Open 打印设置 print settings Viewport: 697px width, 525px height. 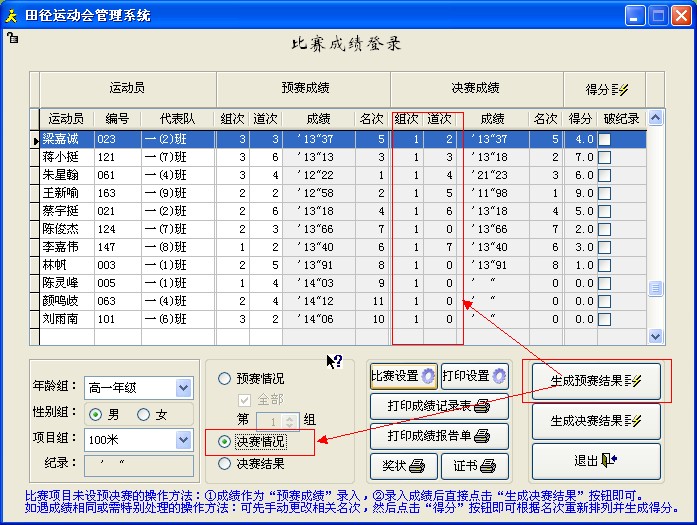click(474, 376)
